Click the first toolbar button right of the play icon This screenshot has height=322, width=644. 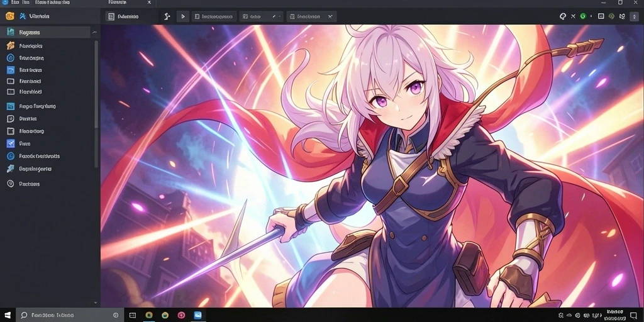tap(214, 16)
